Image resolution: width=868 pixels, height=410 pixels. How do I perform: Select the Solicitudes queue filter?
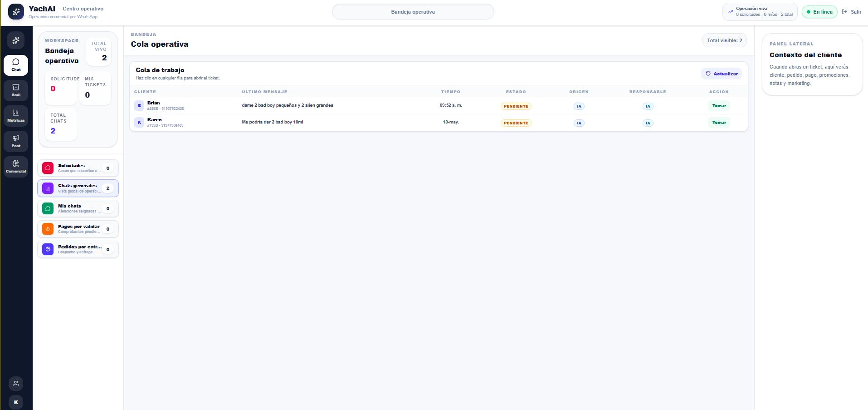click(x=78, y=168)
